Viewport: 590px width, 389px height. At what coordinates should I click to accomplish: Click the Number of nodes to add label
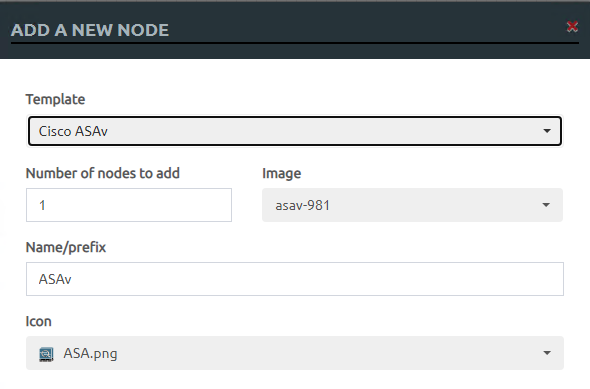103,173
